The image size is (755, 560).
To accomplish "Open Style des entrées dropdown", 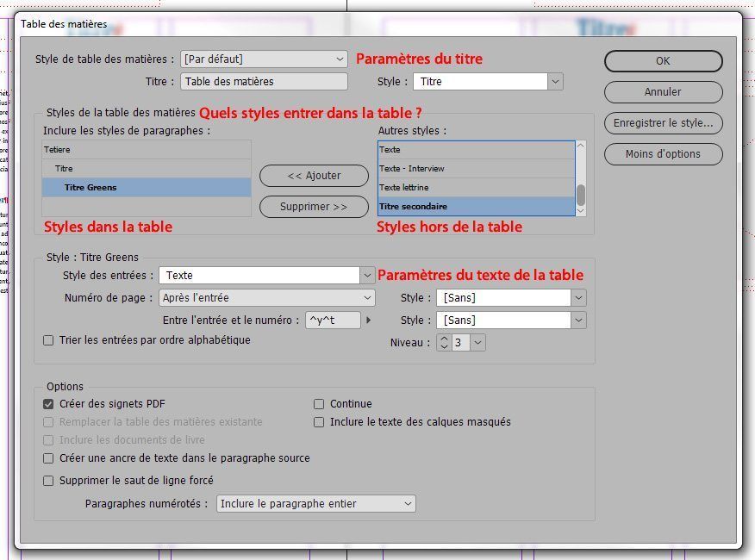I will click(266, 276).
